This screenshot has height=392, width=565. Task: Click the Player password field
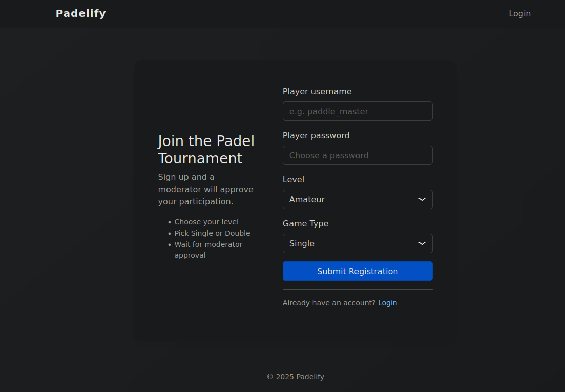point(357,155)
